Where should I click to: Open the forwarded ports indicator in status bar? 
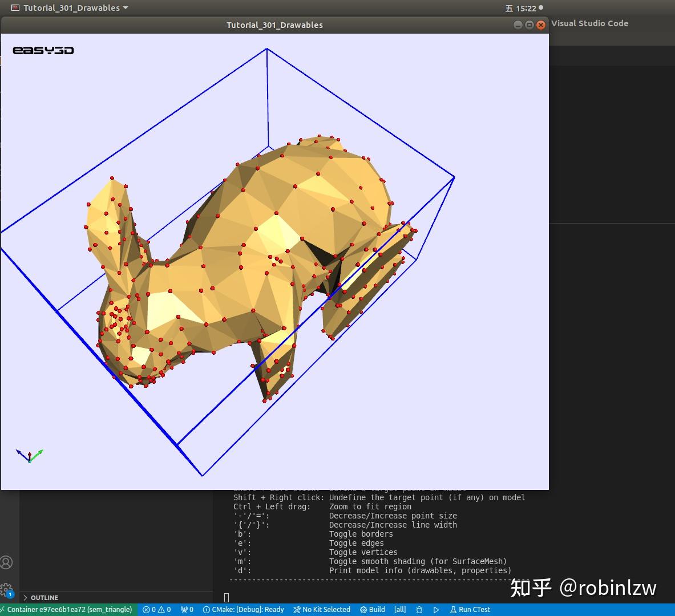click(187, 610)
